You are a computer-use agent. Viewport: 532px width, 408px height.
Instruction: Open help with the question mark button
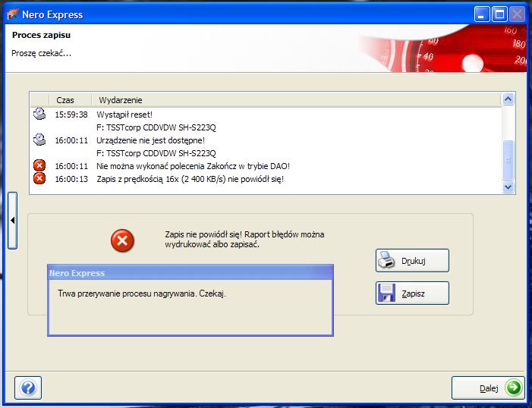tap(28, 388)
